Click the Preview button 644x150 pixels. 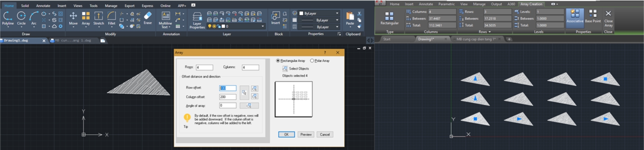tap(306, 134)
